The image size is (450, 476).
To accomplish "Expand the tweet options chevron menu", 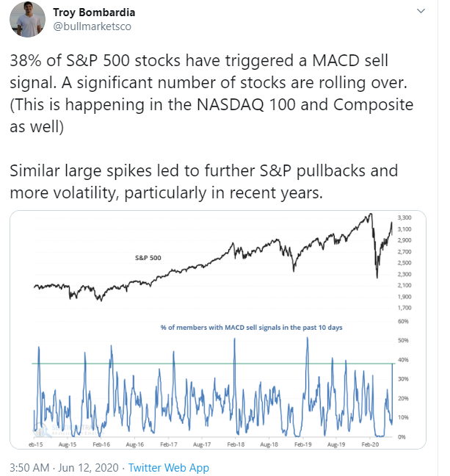I will coord(421,11).
